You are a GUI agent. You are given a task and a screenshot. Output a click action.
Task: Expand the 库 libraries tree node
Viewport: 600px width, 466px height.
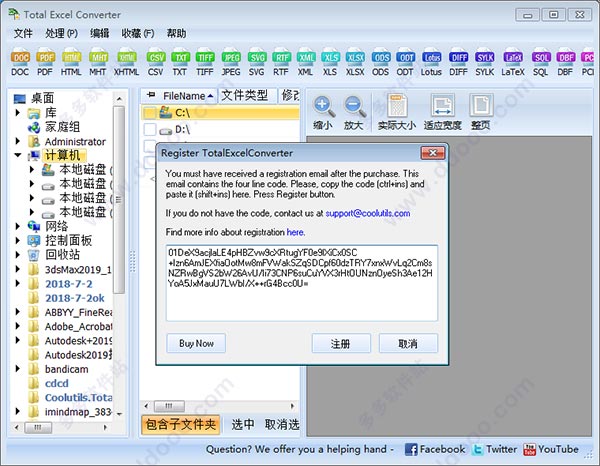coord(18,112)
